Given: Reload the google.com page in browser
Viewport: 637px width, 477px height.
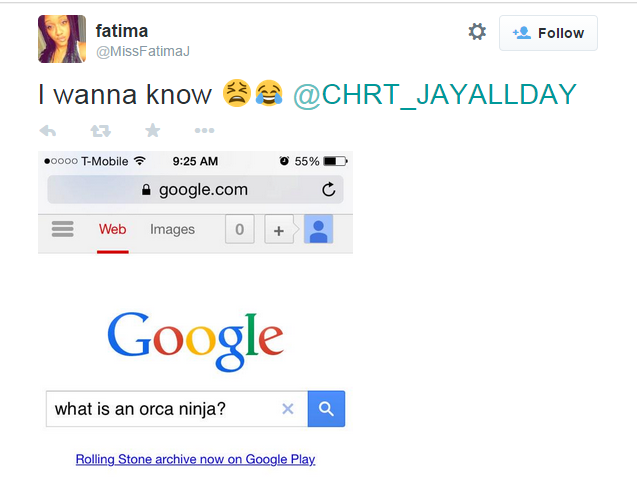Looking at the screenshot, I should [328, 189].
